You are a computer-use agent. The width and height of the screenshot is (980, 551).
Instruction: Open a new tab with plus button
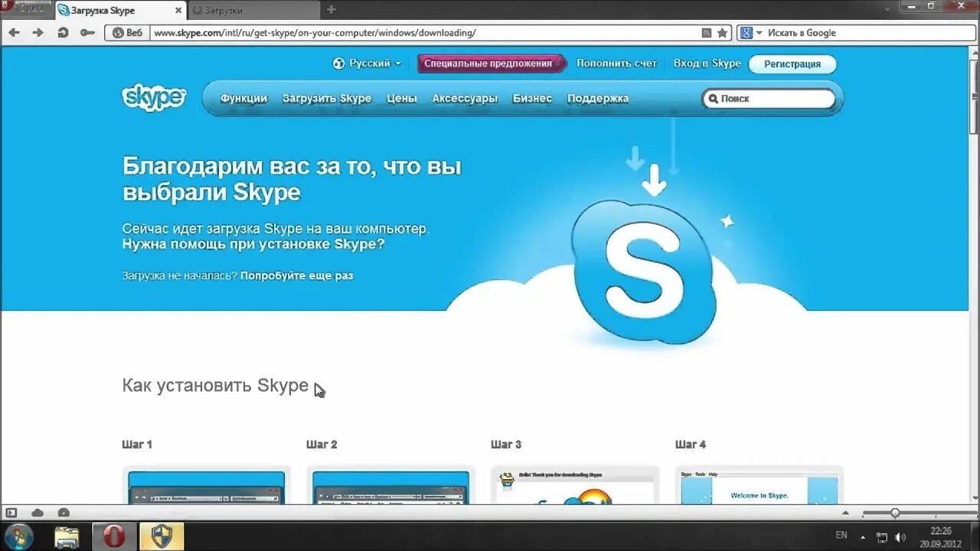(331, 10)
